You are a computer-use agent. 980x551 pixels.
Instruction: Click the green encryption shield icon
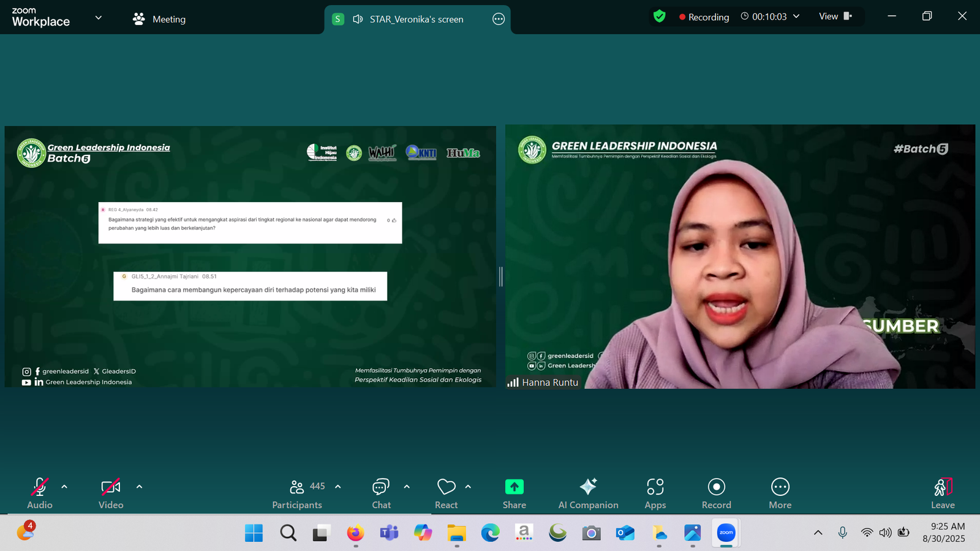(x=659, y=17)
